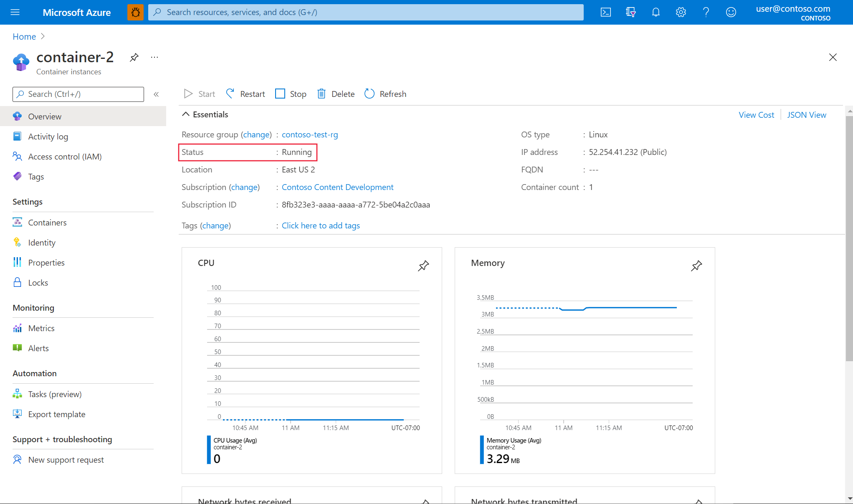Click the contoso-test-rg resource group link

click(x=309, y=134)
